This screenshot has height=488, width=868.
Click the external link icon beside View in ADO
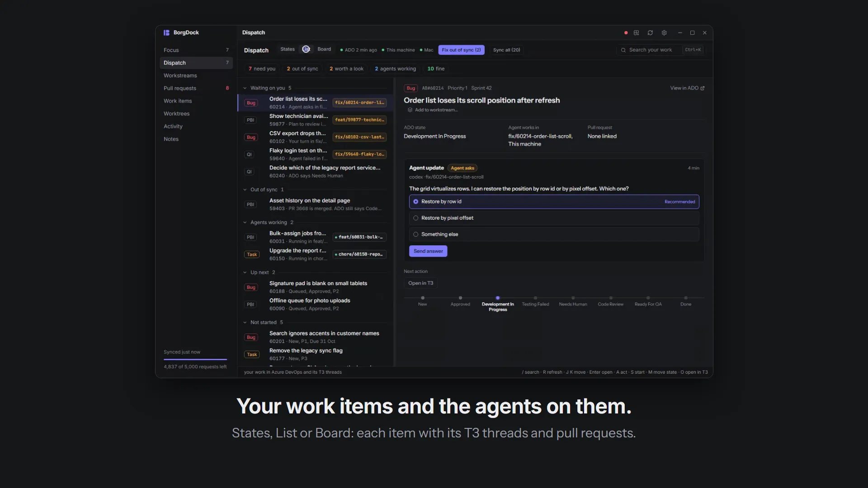702,88
